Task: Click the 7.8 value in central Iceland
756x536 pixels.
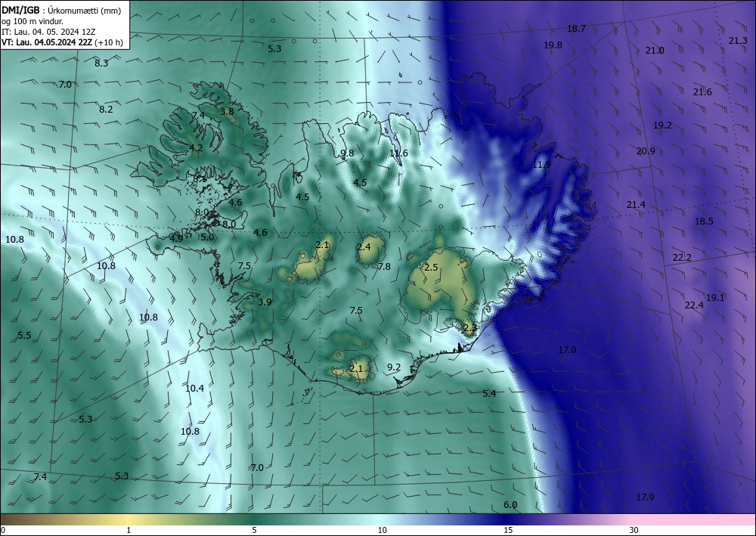Action: [x=384, y=267]
